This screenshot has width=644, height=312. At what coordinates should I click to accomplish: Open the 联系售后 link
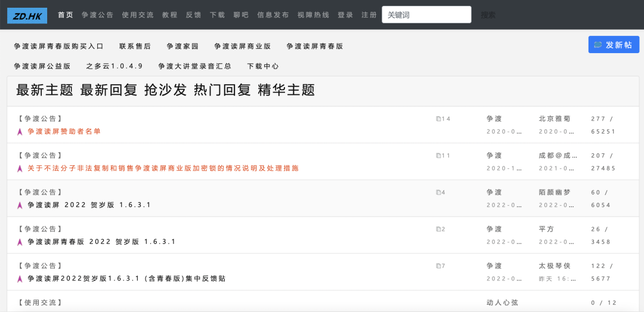(x=135, y=47)
